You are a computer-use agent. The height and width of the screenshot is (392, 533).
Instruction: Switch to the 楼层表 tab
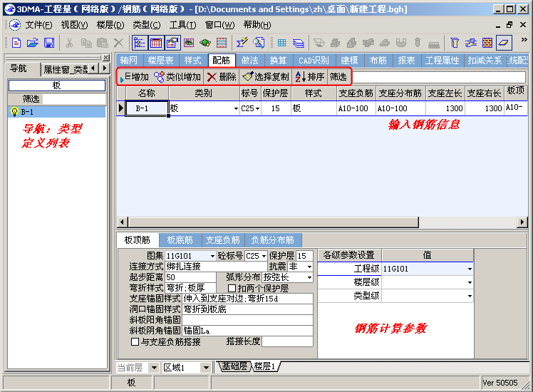click(160, 61)
